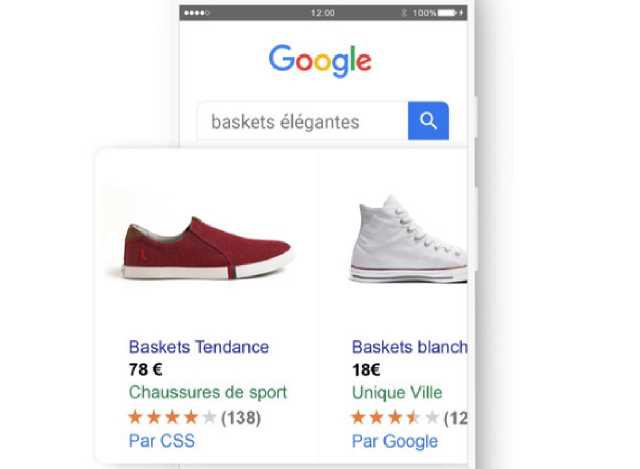Click the star rating of Baskets Tendance
The height and width of the screenshot is (469, 640).
click(172, 418)
